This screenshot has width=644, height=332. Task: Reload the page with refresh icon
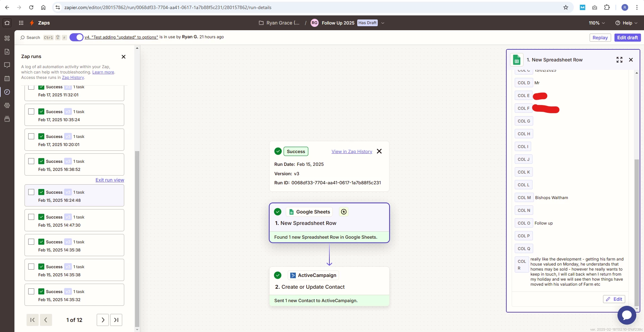(x=31, y=7)
